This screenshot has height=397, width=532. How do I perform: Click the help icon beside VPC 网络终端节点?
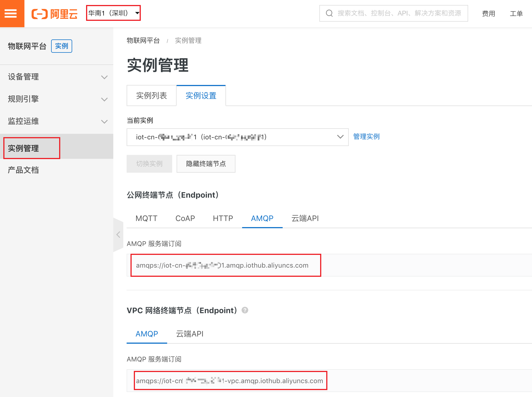pos(245,310)
